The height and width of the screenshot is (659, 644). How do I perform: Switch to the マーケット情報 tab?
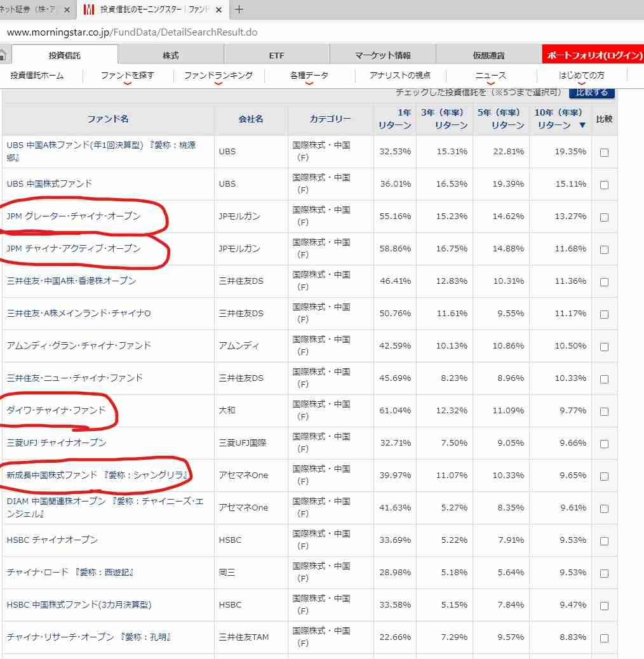382,55
